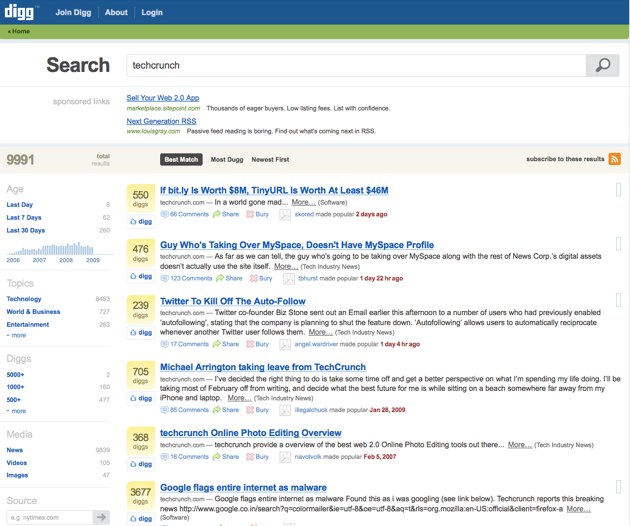Filter media by Images
This screenshot has width=630, height=526.
point(17,475)
